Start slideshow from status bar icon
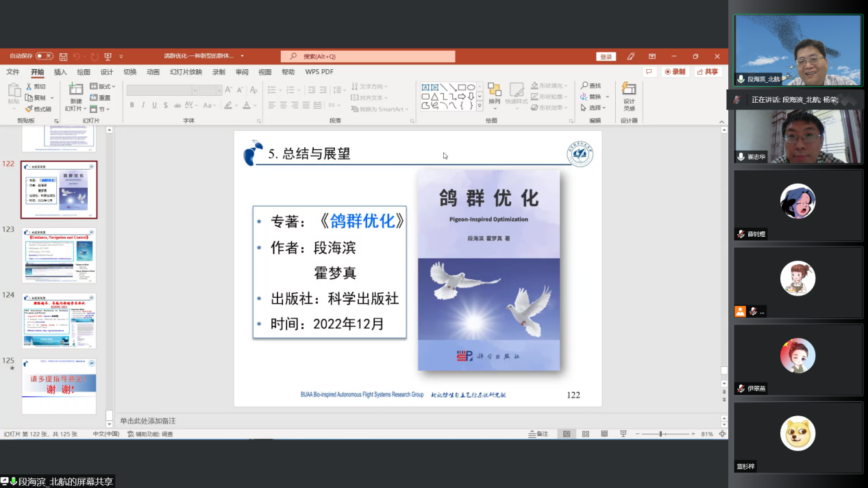 click(x=623, y=434)
